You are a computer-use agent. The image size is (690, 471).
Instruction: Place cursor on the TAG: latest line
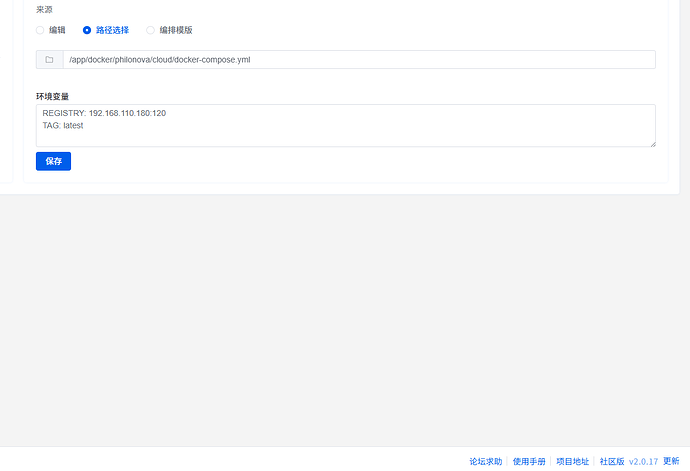(63, 126)
